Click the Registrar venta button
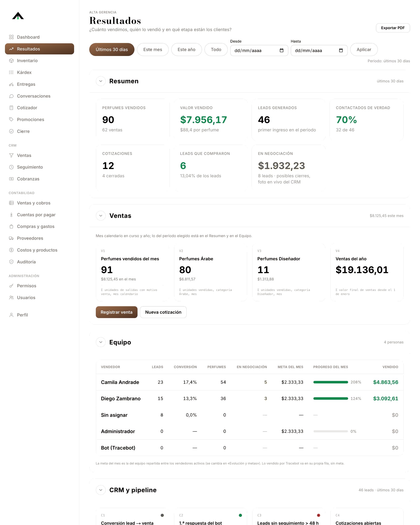 (117, 312)
